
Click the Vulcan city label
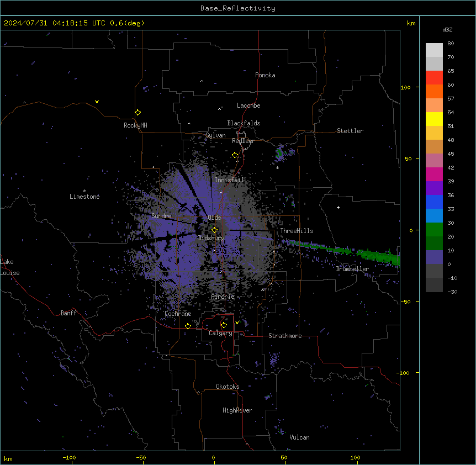[x=299, y=437]
